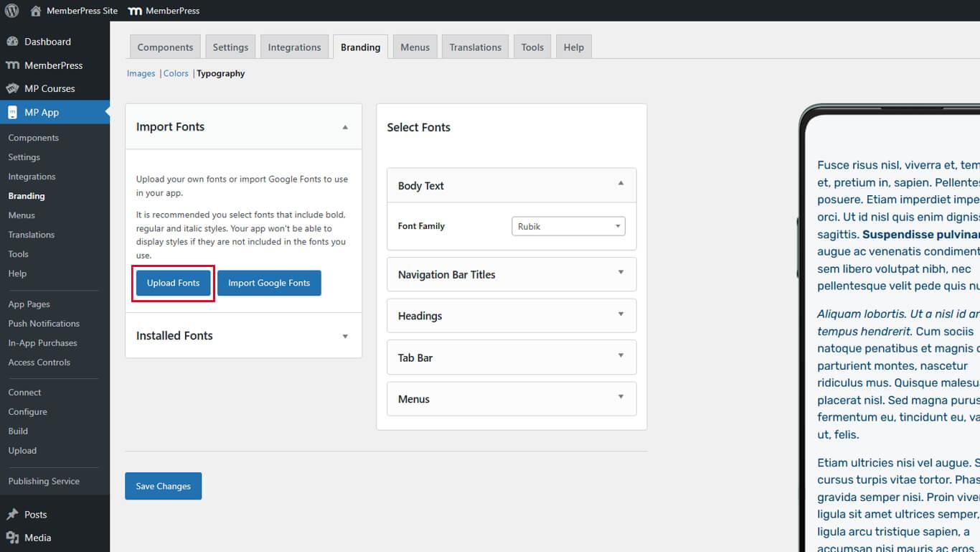Collapse the Body Text section

pos(621,184)
